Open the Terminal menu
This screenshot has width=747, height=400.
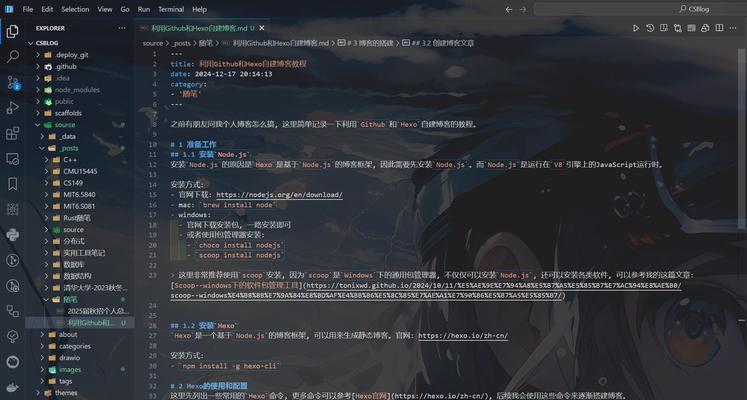(x=171, y=9)
